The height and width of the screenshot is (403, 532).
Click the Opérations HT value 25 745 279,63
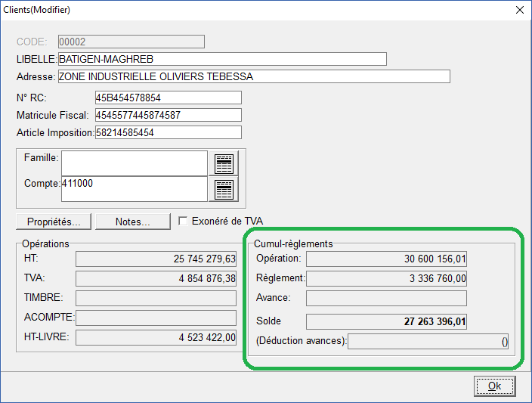point(156,259)
